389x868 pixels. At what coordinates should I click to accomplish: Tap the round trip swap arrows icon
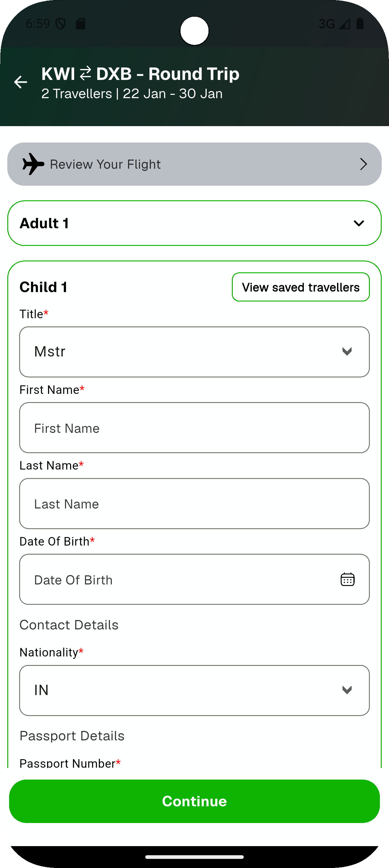pyautogui.click(x=85, y=74)
